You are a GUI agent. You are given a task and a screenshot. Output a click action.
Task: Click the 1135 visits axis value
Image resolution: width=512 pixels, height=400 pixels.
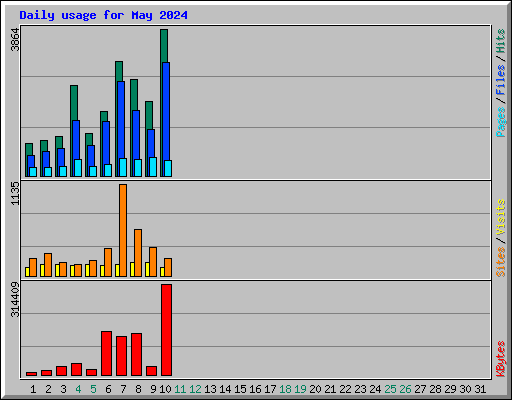coord(15,193)
